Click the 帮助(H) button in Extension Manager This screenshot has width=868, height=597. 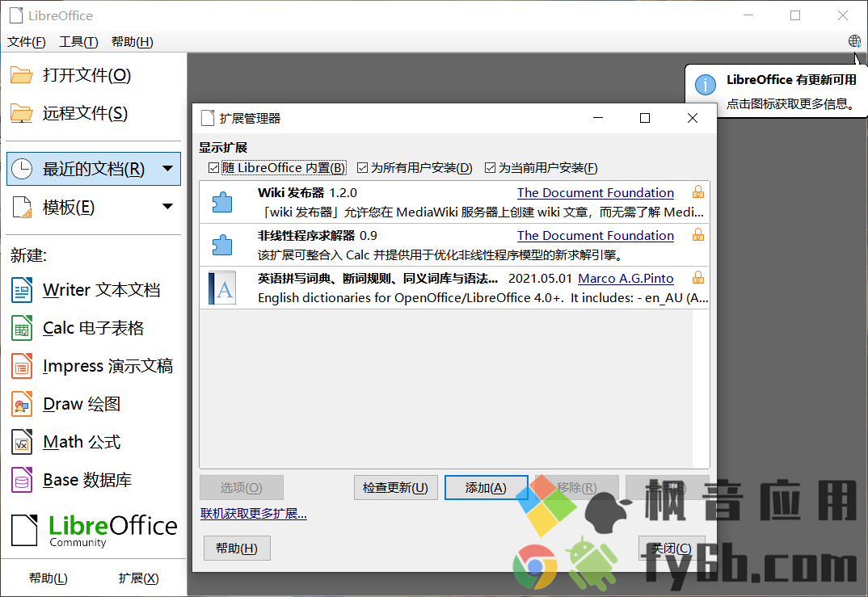(x=237, y=549)
